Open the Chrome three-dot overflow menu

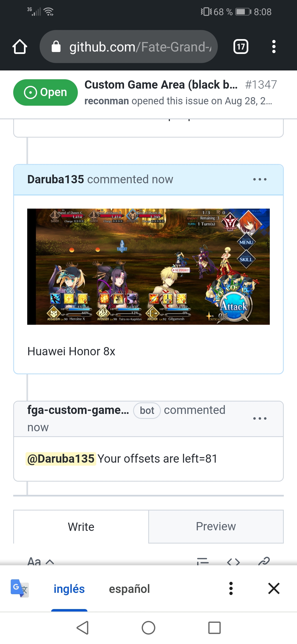[x=274, y=47]
